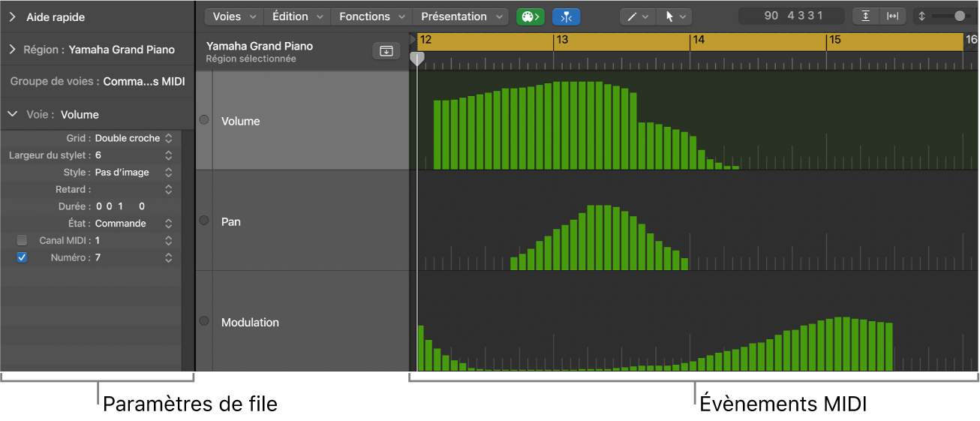Expand the Aide rapide section
Screen dimensions: 980x421
pyautogui.click(x=13, y=17)
